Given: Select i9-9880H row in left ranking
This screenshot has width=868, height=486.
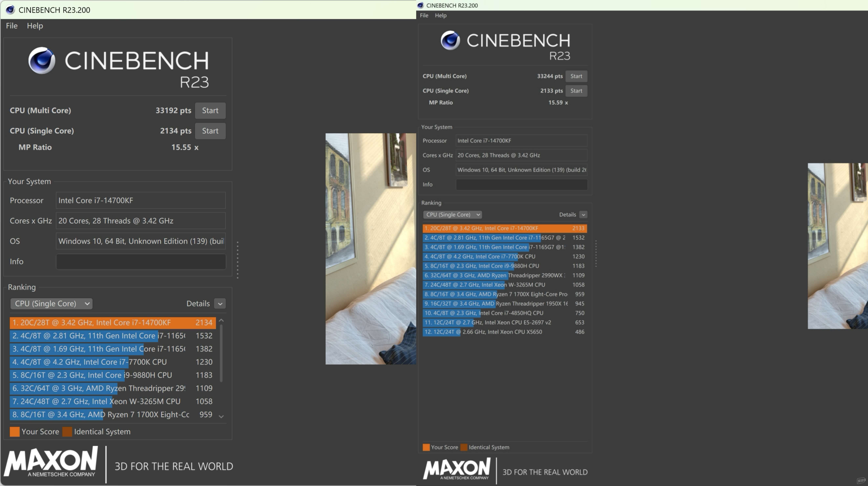Looking at the screenshot, I should coord(113,375).
